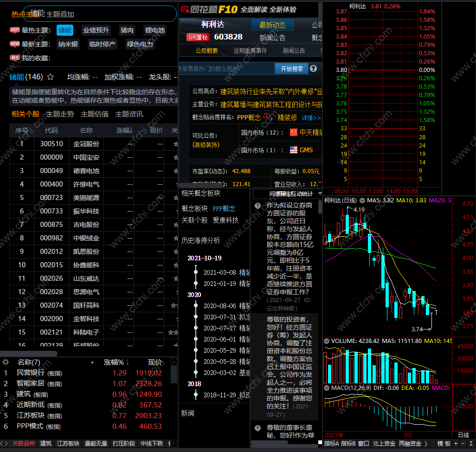The height and width of the screenshot is (452, 476).
Task: Click timeline marker 2018-11-29
Action: click(x=196, y=395)
